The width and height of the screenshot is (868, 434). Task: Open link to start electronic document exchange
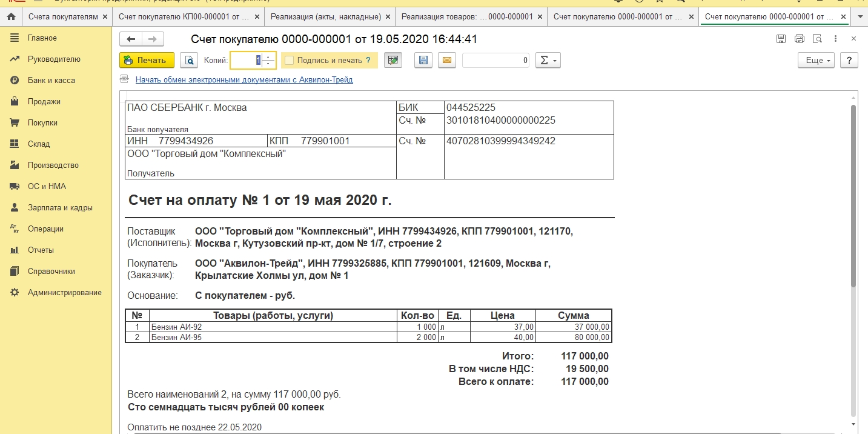pos(244,79)
